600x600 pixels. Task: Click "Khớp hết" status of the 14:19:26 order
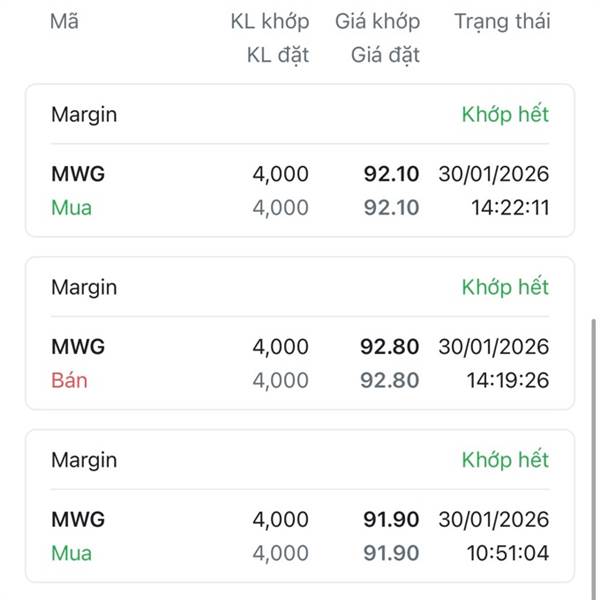click(x=505, y=287)
